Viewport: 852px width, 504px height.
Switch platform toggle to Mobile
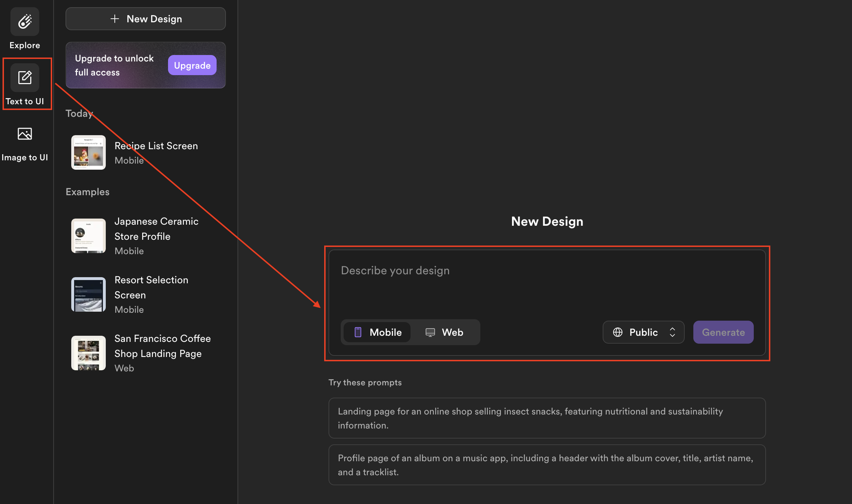pos(377,332)
